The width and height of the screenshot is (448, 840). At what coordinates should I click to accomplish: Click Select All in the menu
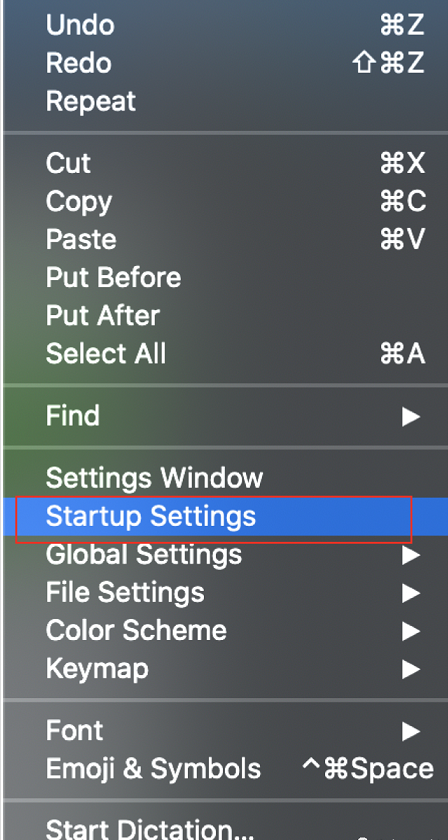tap(225, 354)
